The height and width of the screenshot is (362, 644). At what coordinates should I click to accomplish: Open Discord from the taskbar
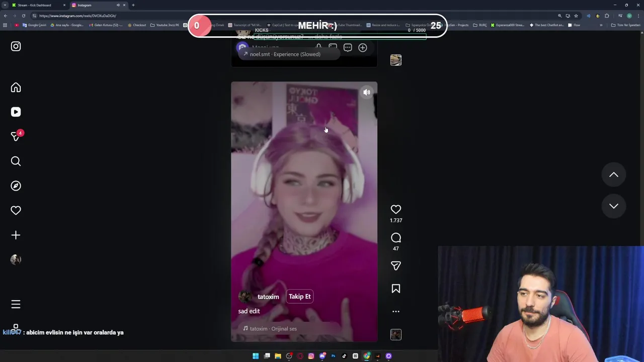tap(323, 356)
